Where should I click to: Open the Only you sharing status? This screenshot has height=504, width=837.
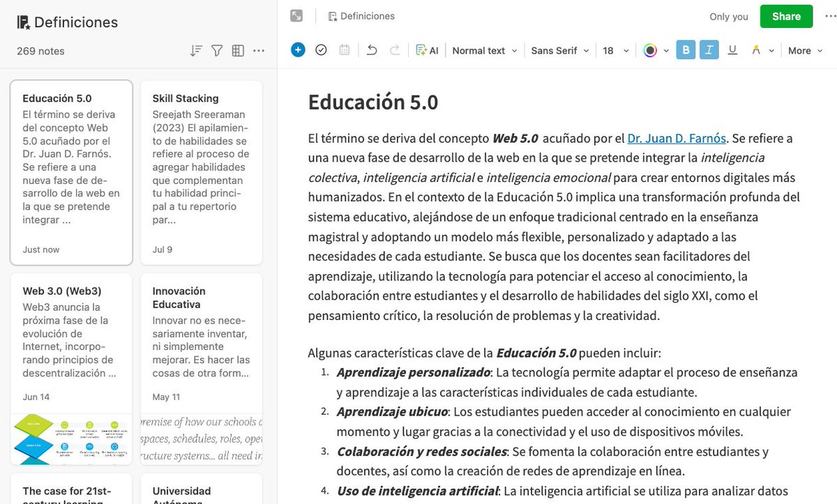pos(729,17)
